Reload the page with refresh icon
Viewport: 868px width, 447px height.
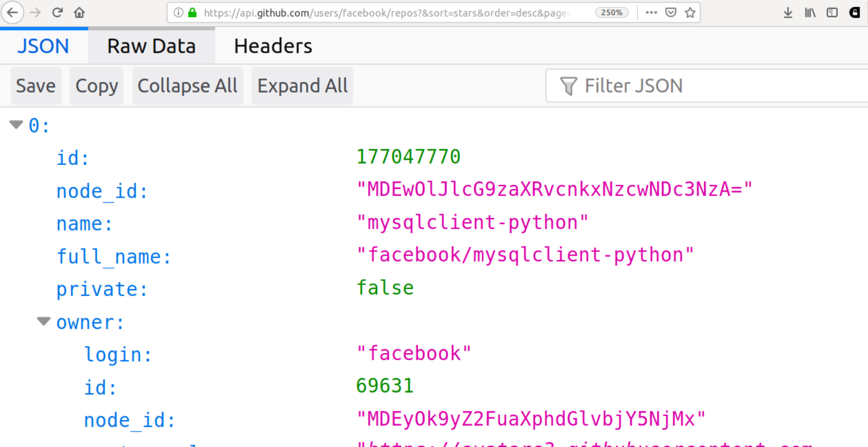coord(57,12)
